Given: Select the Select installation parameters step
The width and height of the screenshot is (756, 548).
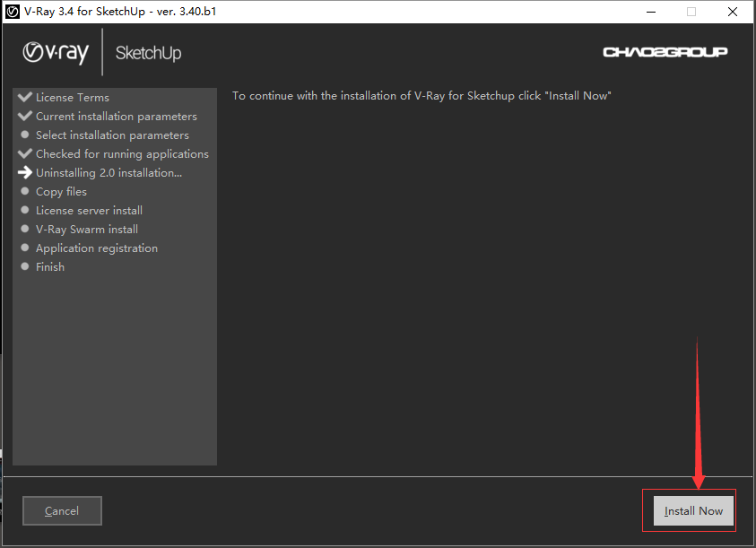Looking at the screenshot, I should (x=112, y=135).
